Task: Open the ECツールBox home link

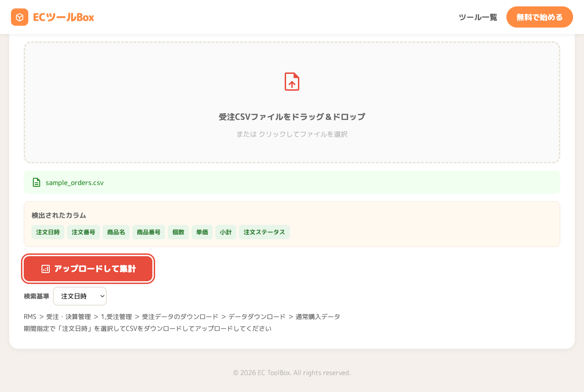Action: tap(52, 17)
